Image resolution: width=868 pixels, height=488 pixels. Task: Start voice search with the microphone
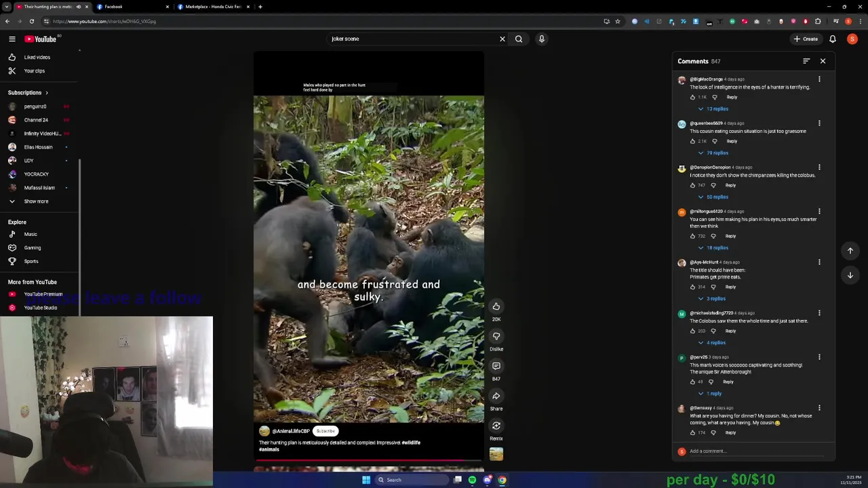(x=541, y=39)
